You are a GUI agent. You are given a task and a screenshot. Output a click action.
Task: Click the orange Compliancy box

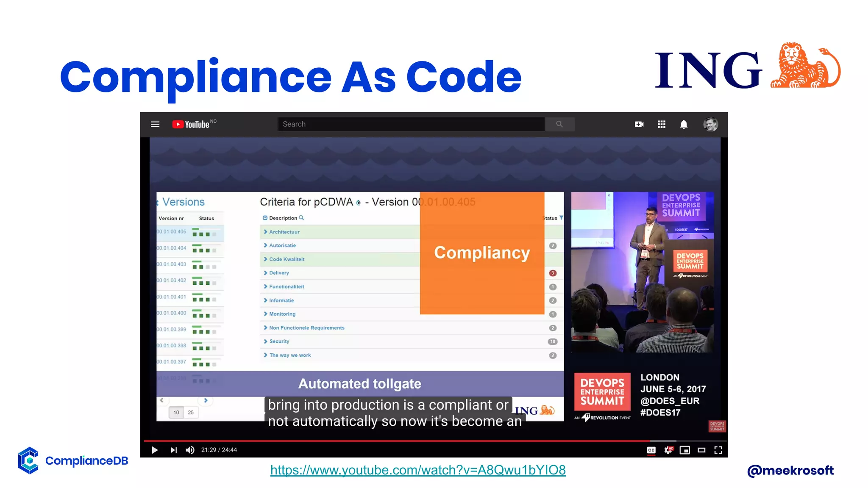(482, 253)
